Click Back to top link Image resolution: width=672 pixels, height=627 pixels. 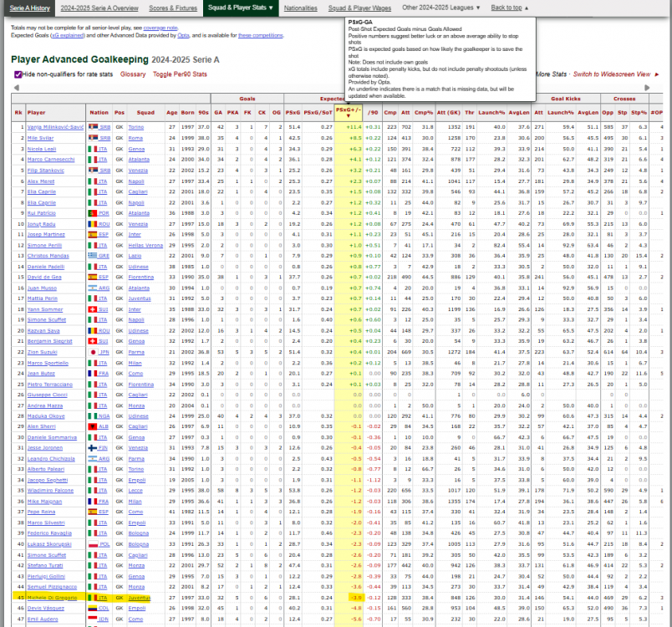click(x=507, y=8)
